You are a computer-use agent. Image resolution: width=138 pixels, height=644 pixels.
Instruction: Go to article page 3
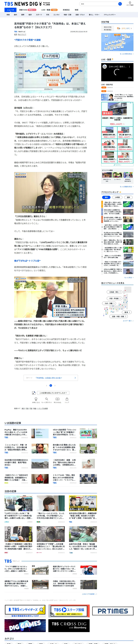55,386
